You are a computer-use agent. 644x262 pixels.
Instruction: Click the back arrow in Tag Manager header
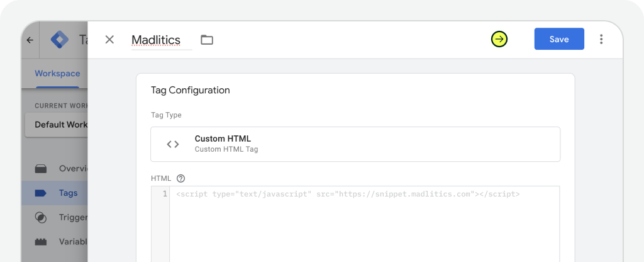click(30, 40)
